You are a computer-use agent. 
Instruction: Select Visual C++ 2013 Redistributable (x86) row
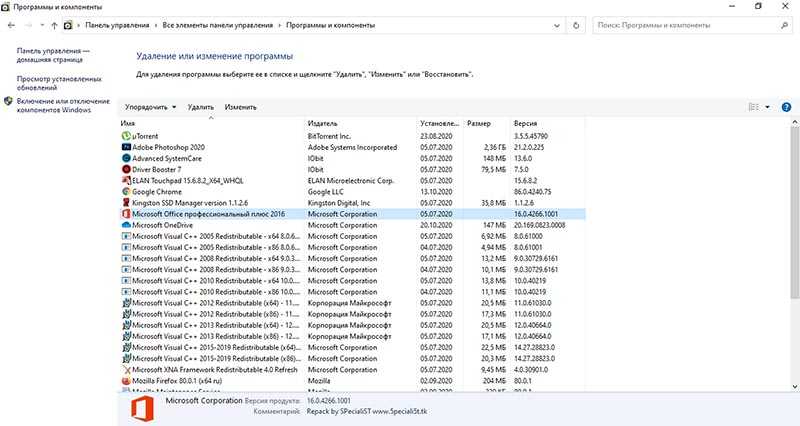pos(352,336)
